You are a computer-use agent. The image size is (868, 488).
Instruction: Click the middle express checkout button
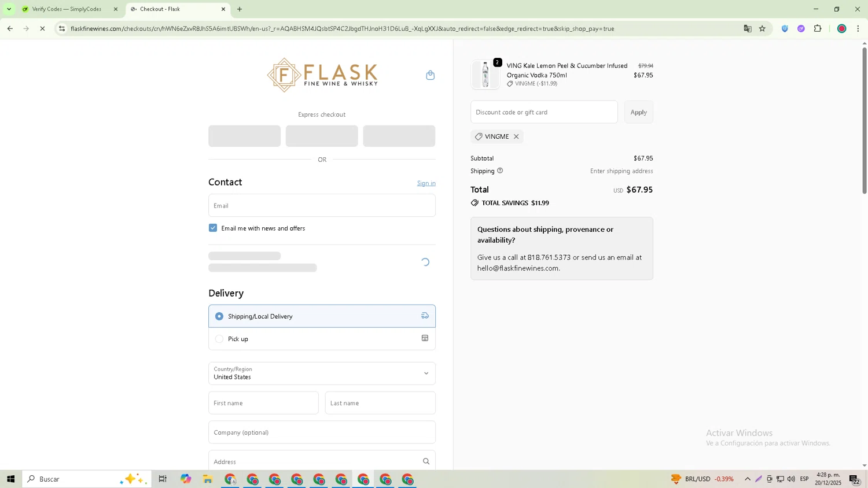[x=322, y=136]
